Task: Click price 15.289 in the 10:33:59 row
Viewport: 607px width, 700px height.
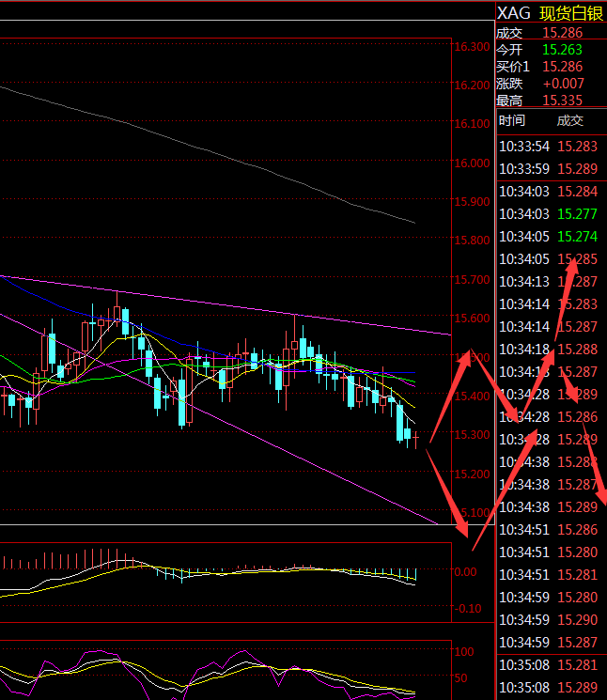Action: pyautogui.click(x=578, y=169)
